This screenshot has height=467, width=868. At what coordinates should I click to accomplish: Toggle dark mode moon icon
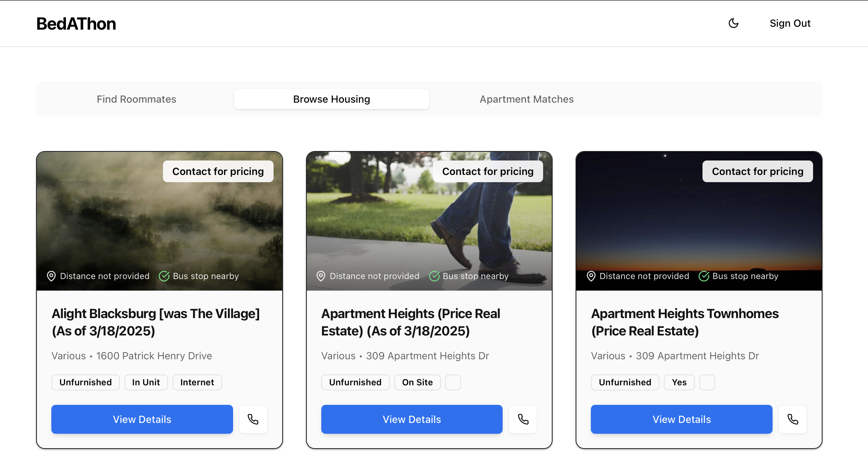pyautogui.click(x=733, y=23)
